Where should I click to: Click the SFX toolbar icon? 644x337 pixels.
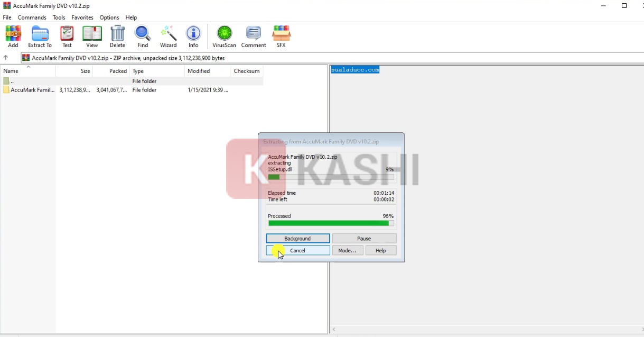tap(281, 36)
